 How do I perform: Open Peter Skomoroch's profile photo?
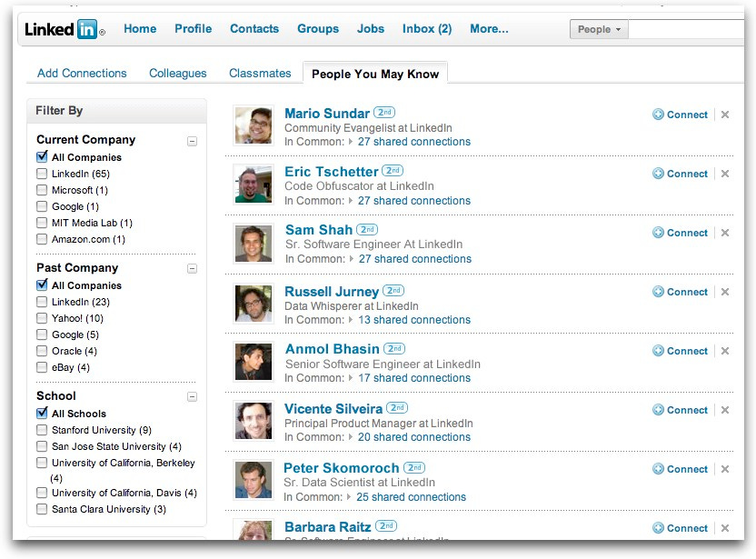click(254, 480)
